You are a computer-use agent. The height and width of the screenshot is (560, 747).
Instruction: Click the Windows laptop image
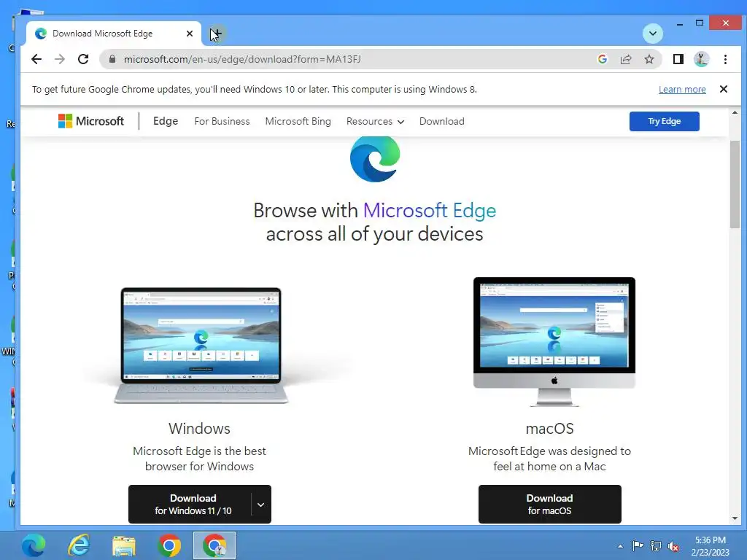[x=201, y=345]
